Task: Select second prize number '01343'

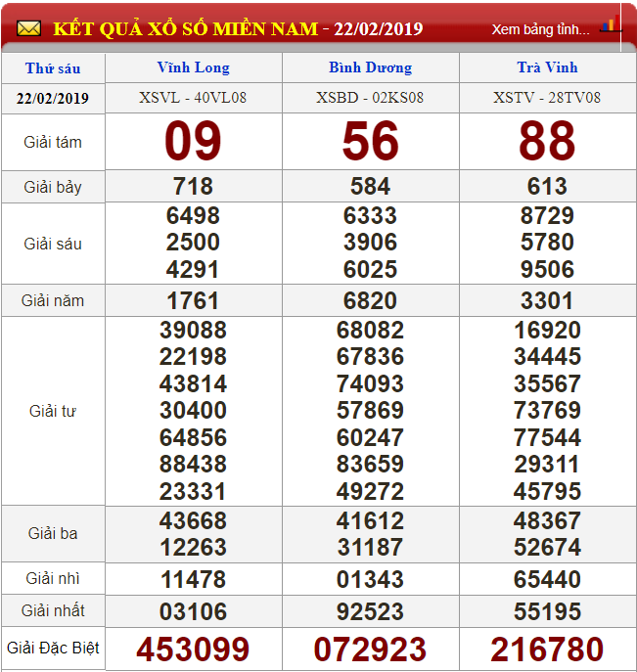Action: pyautogui.click(x=370, y=580)
